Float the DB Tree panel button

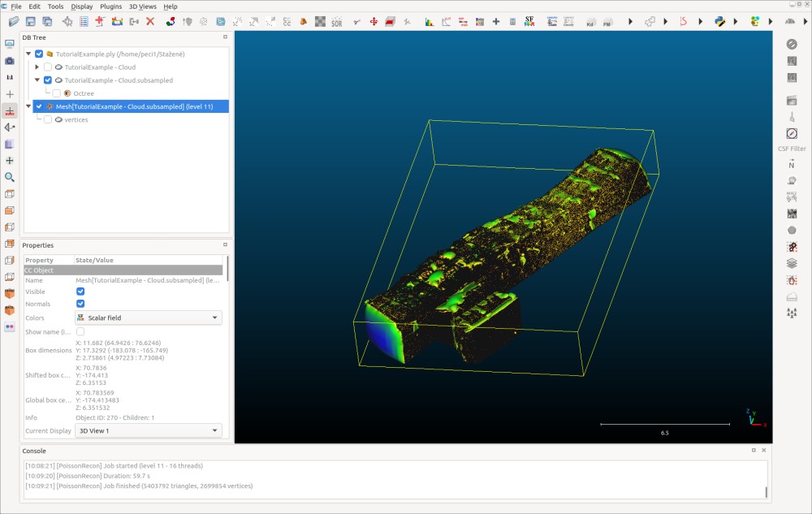[x=225, y=37]
